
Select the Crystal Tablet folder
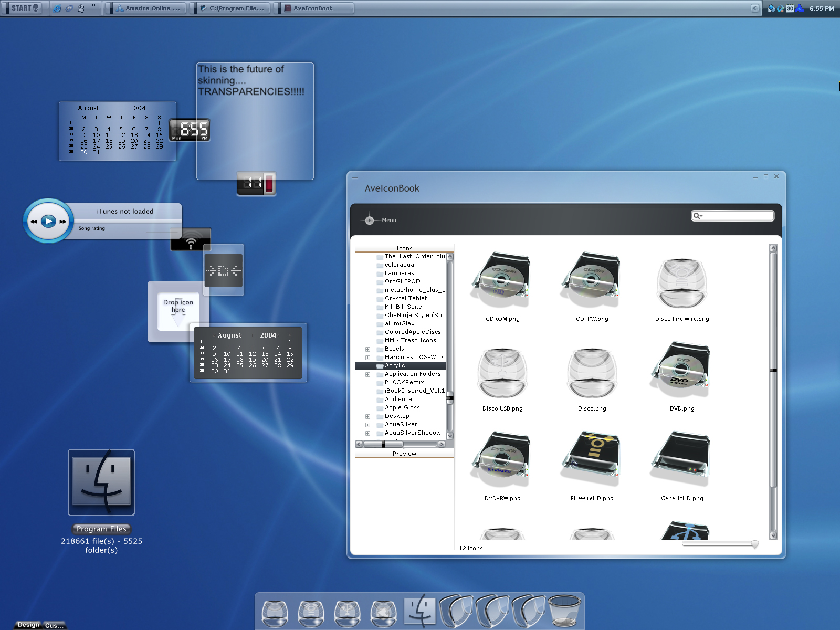click(406, 298)
